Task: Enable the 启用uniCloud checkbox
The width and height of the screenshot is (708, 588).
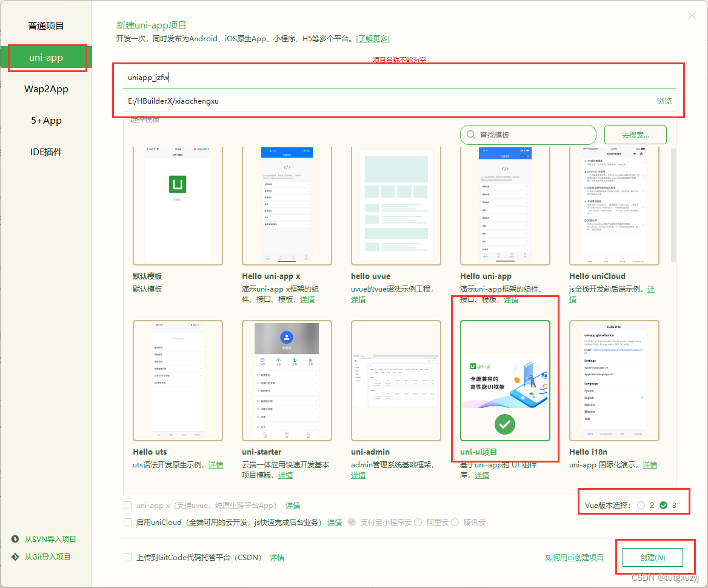Action: (127, 522)
